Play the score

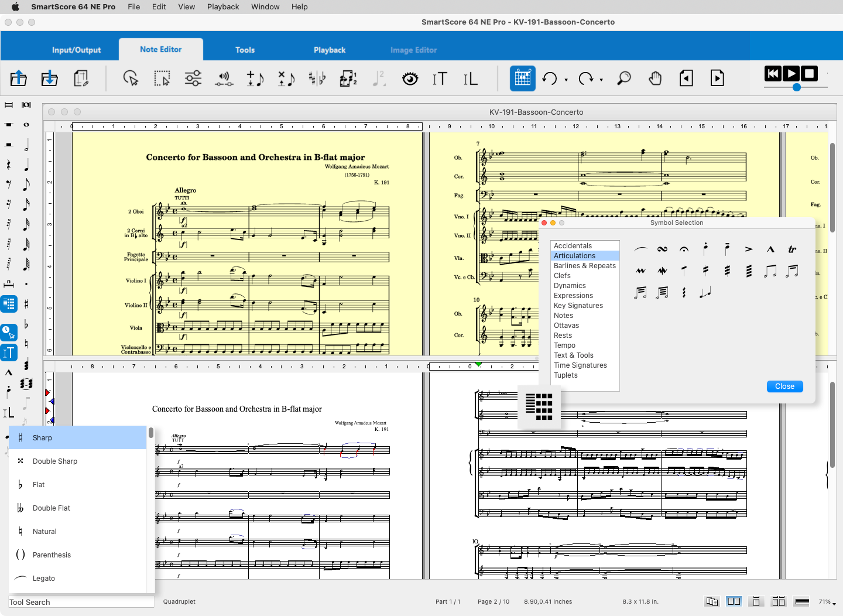pyautogui.click(x=791, y=73)
